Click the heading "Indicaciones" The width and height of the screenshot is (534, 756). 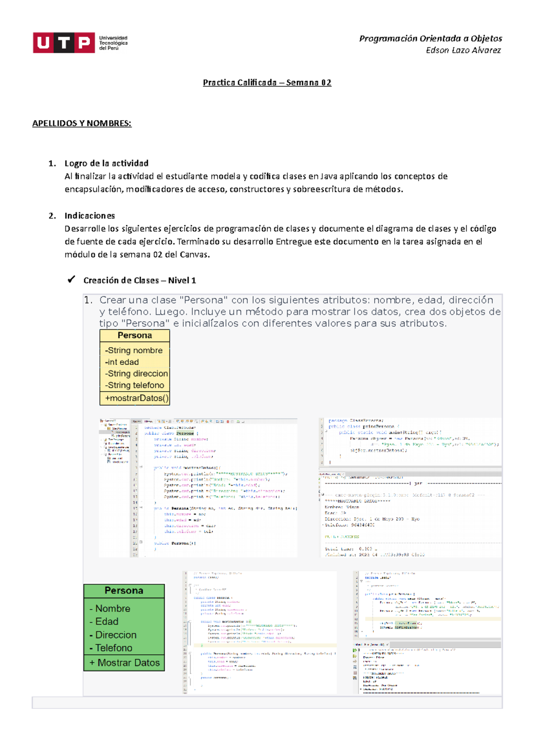89,216
